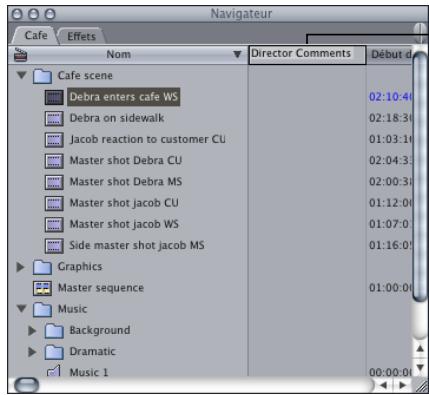Select the Side master shot jacob MS name
Viewport: 429px width, 395px height.
pos(137,246)
